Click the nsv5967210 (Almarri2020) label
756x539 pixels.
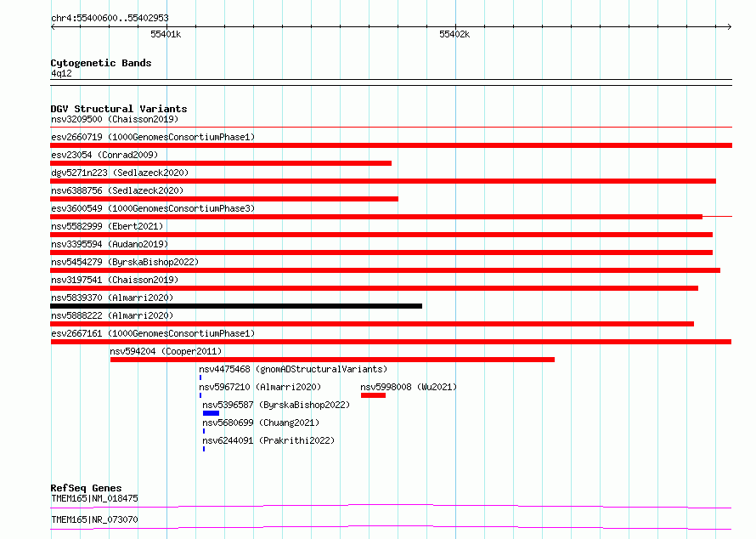(260, 387)
